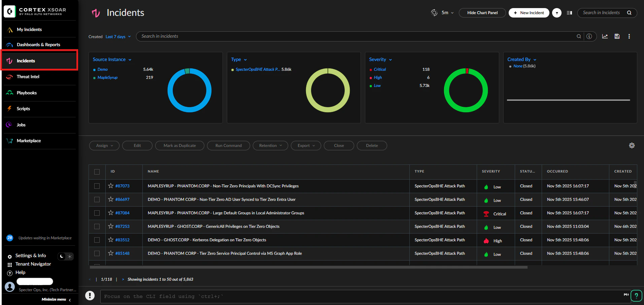Star incident #85148
Viewport: 644px width, 305px height.
(x=111, y=253)
